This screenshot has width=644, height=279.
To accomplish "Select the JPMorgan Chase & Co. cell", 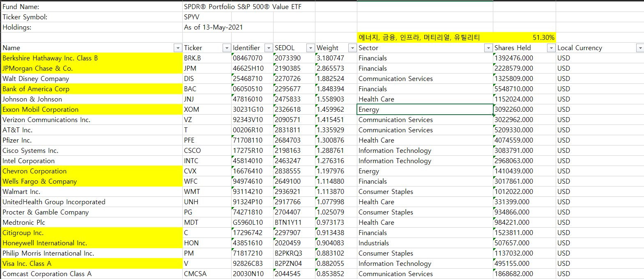I will point(92,68).
